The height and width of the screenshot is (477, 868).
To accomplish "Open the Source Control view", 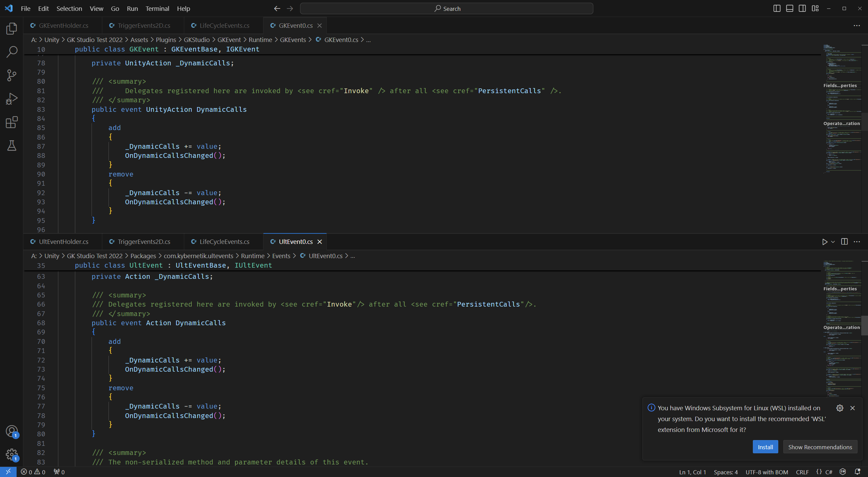I will pyautogui.click(x=12, y=75).
